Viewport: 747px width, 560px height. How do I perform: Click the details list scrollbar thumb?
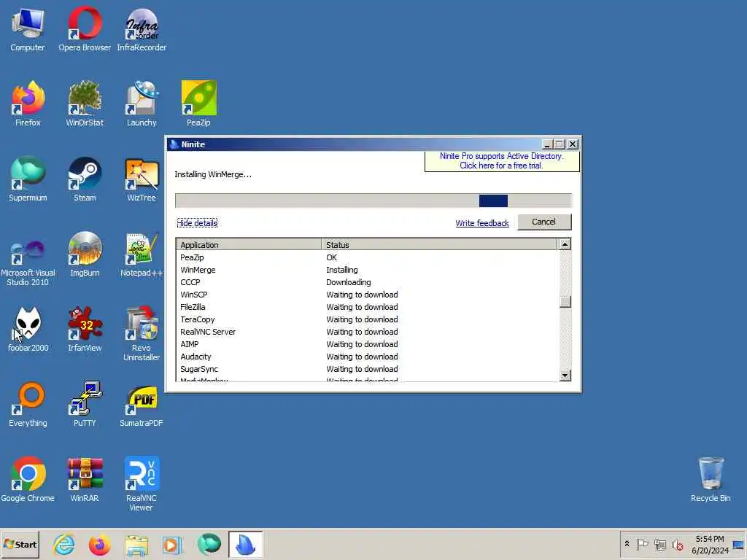(565, 302)
